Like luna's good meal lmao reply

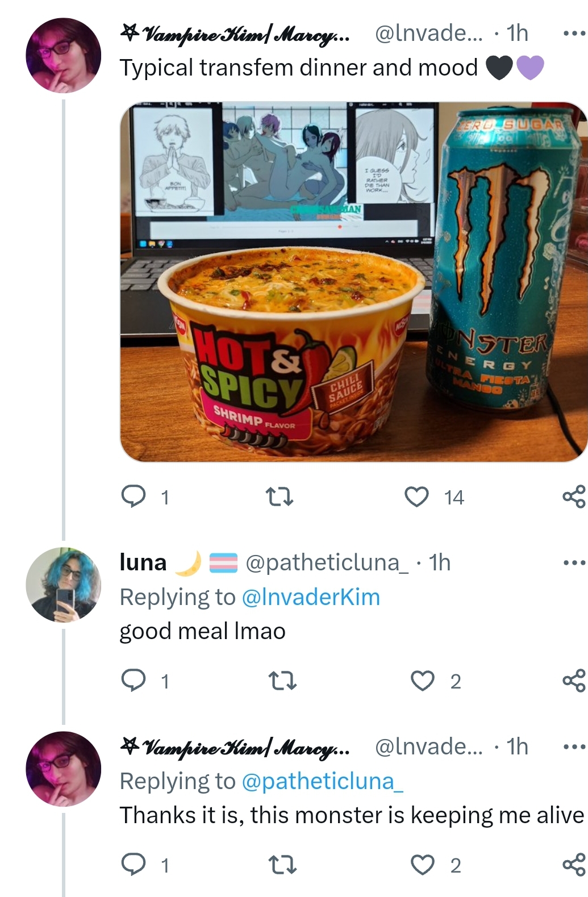(422, 680)
